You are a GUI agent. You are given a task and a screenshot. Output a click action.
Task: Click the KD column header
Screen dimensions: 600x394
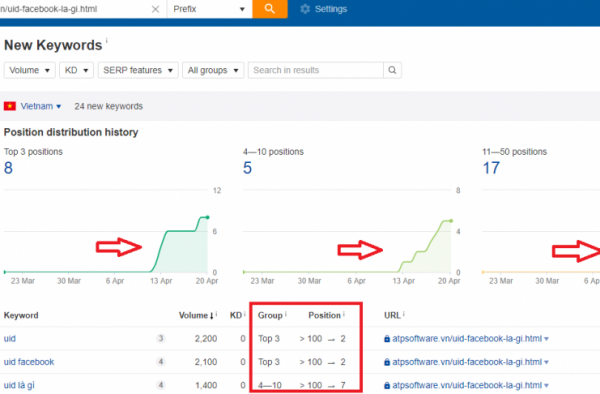tap(236, 316)
